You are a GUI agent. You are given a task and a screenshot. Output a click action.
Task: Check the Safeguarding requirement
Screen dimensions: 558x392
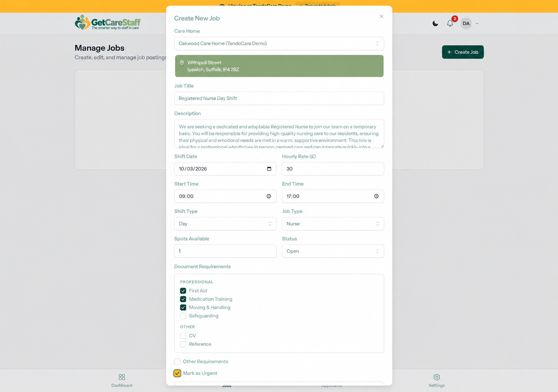pos(183,316)
